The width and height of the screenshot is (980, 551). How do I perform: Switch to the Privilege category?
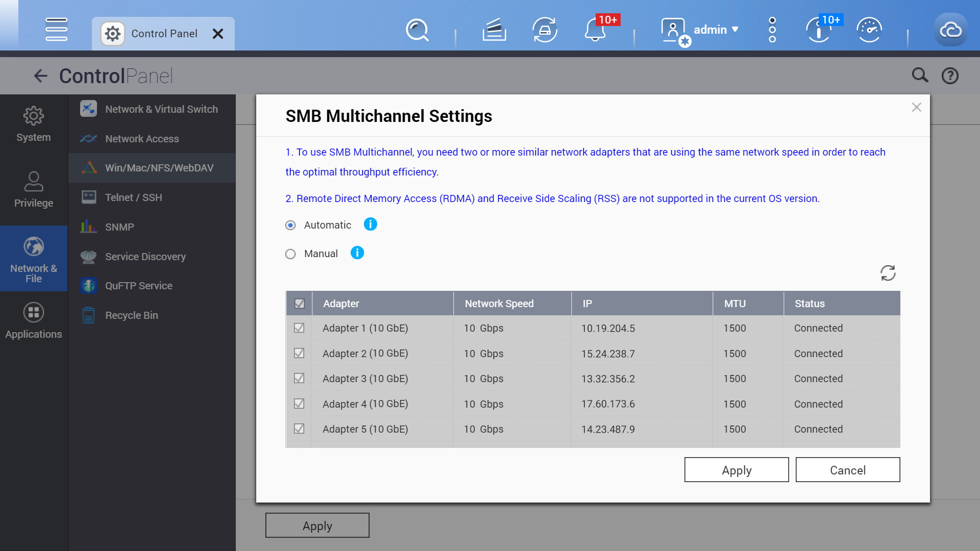coord(34,189)
